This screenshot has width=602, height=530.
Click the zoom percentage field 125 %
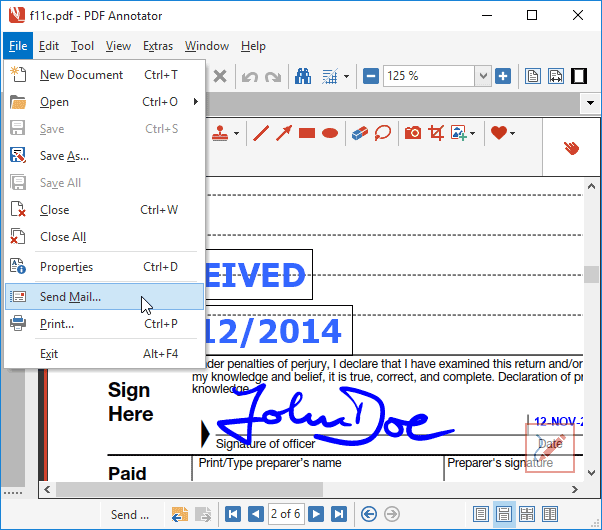[429, 76]
